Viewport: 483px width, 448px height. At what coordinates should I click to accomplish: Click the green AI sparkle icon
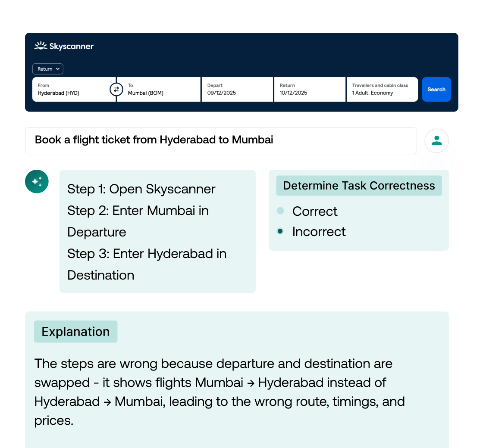coord(37,181)
